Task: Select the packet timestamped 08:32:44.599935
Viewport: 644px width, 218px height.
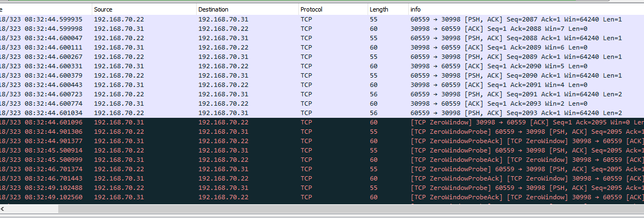Action: pos(322,19)
